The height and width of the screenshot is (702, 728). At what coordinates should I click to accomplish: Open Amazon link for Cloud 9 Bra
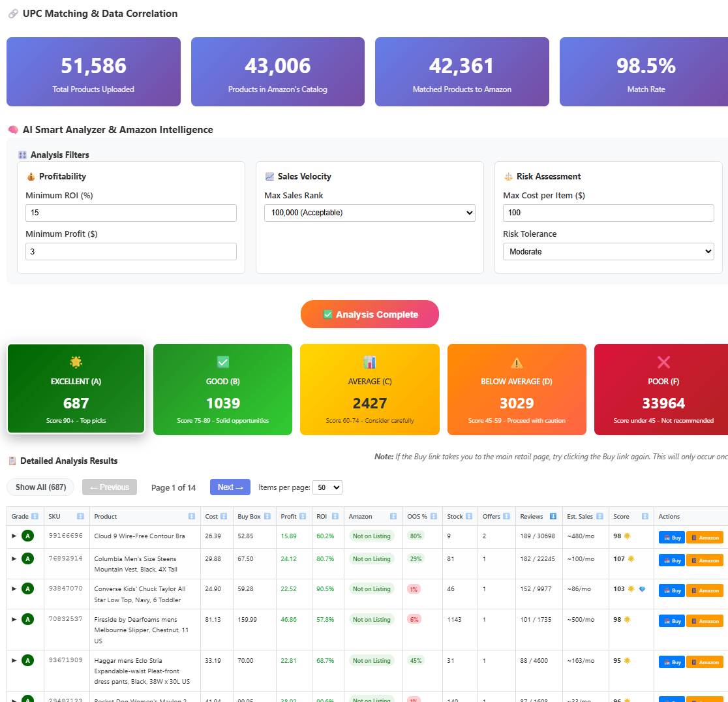coord(705,538)
